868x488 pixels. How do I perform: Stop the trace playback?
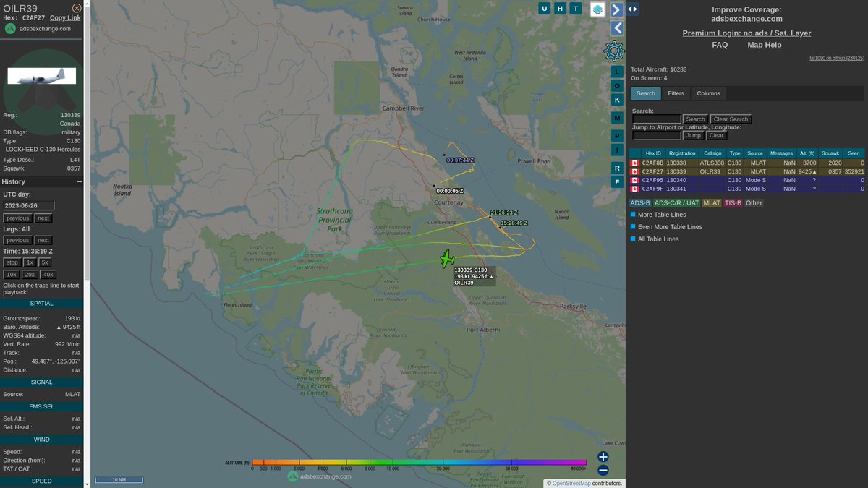coord(12,262)
